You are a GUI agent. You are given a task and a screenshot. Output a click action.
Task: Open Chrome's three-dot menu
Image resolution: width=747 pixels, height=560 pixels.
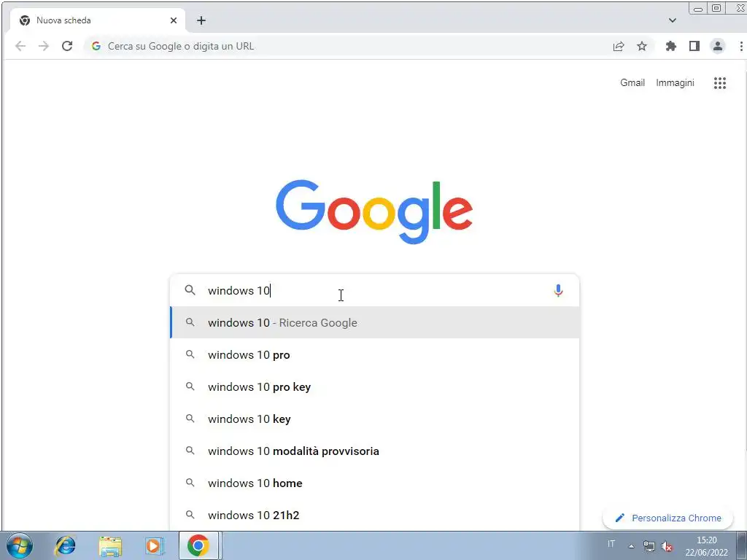coord(741,46)
